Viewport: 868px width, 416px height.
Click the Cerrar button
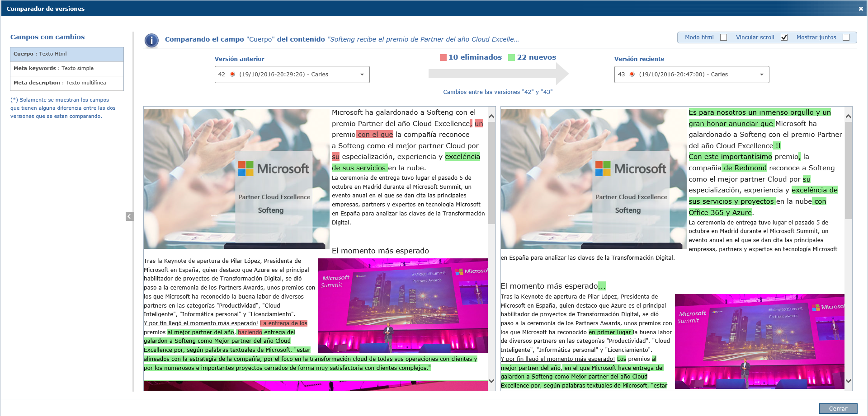click(x=838, y=408)
